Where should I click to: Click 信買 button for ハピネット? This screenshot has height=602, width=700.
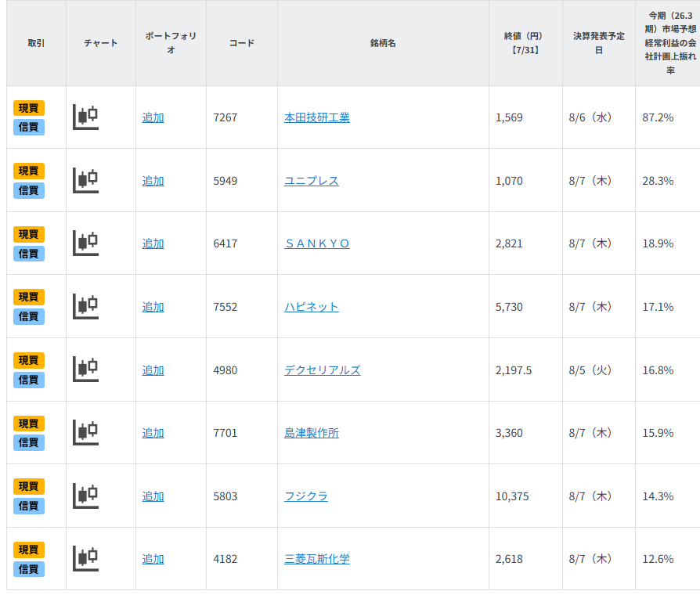click(28, 316)
